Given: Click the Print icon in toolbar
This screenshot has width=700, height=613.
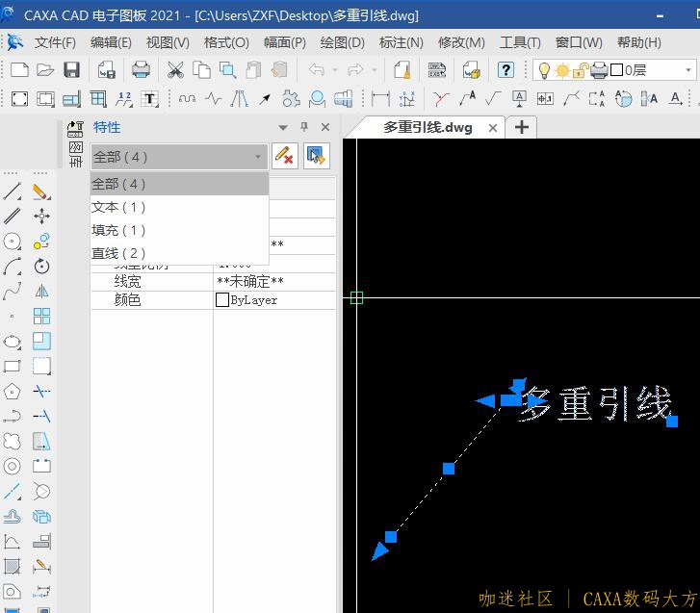Looking at the screenshot, I should [x=142, y=70].
